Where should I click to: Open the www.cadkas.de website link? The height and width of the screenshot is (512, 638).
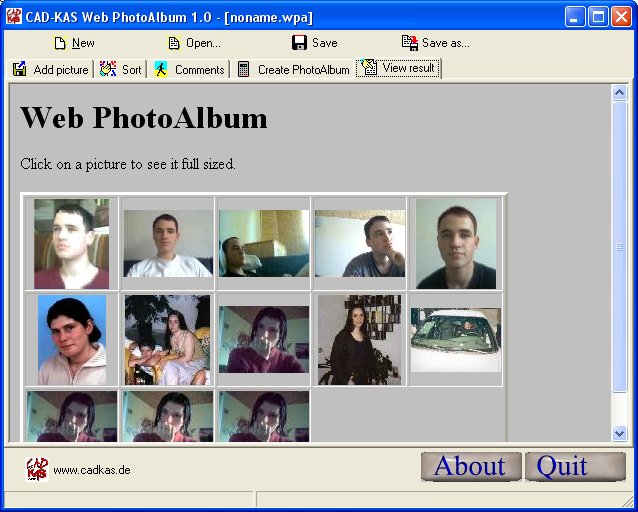coord(91,470)
